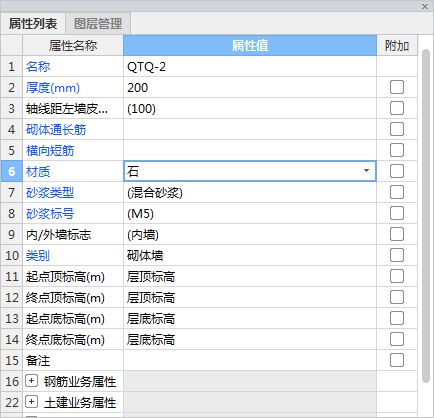
Task: Tick the 附加 checkbox for 终点顶标高(m)
Action: tap(397, 297)
